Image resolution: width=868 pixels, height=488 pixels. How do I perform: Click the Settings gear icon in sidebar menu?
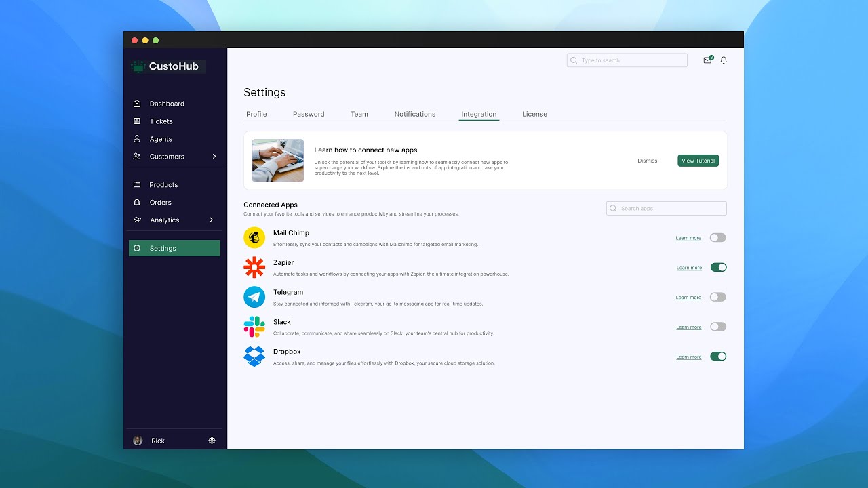[x=137, y=248]
